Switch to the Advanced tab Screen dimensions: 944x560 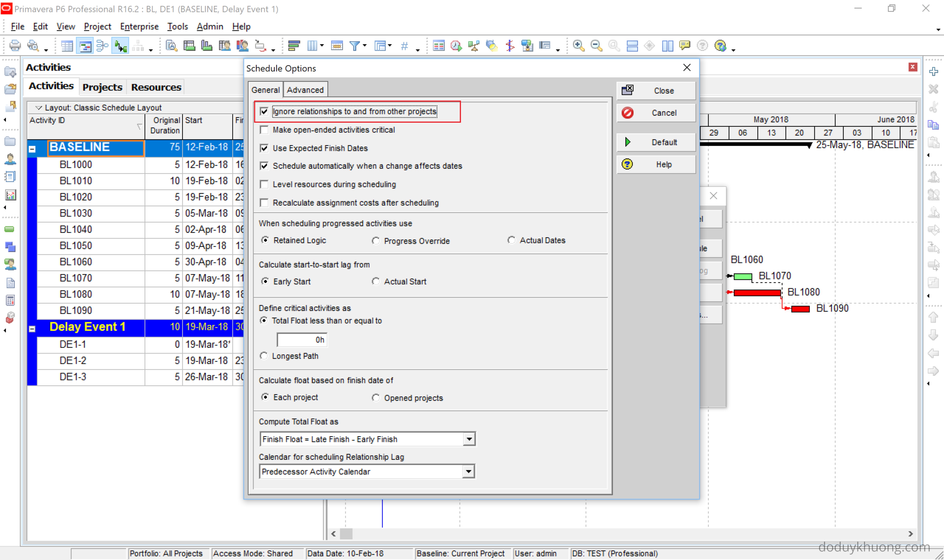[305, 90]
